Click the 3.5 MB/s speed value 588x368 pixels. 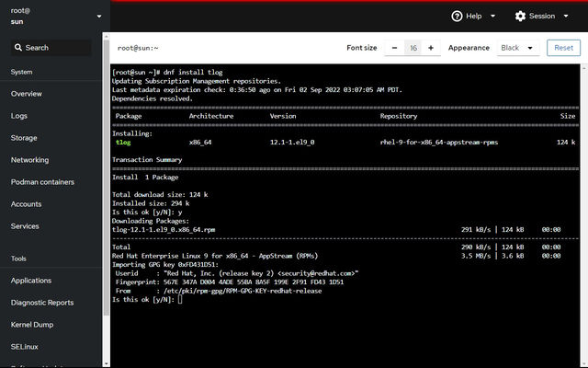(476, 256)
